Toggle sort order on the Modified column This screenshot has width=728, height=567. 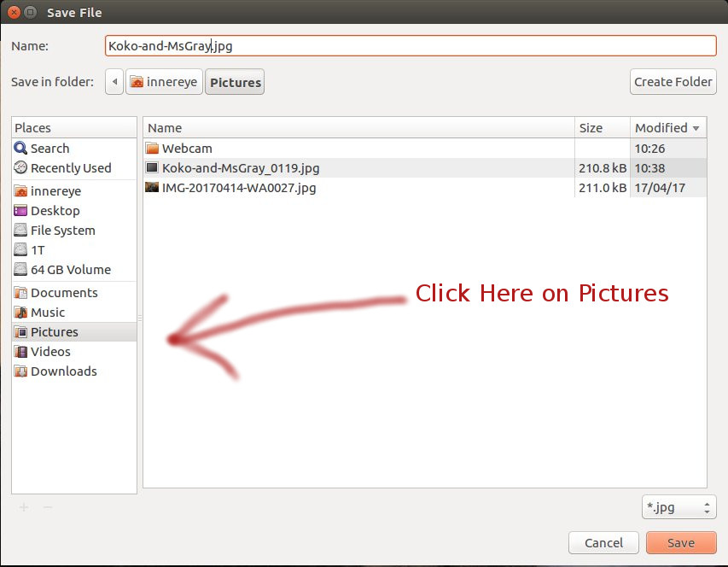click(x=663, y=127)
